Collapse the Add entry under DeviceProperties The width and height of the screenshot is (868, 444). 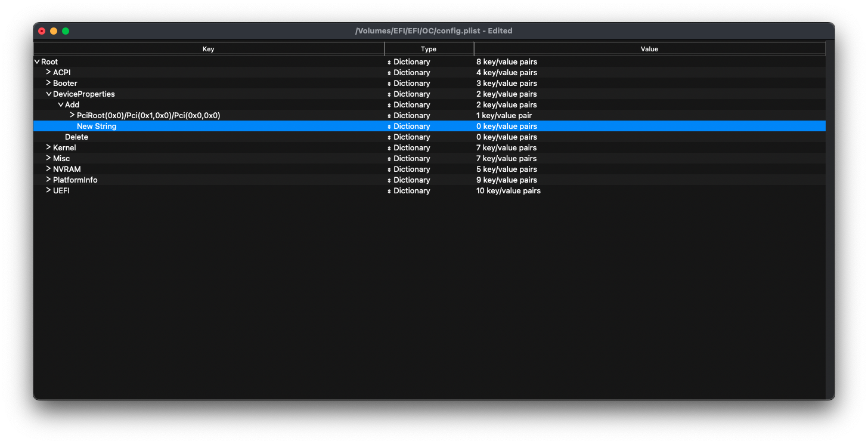(61, 105)
